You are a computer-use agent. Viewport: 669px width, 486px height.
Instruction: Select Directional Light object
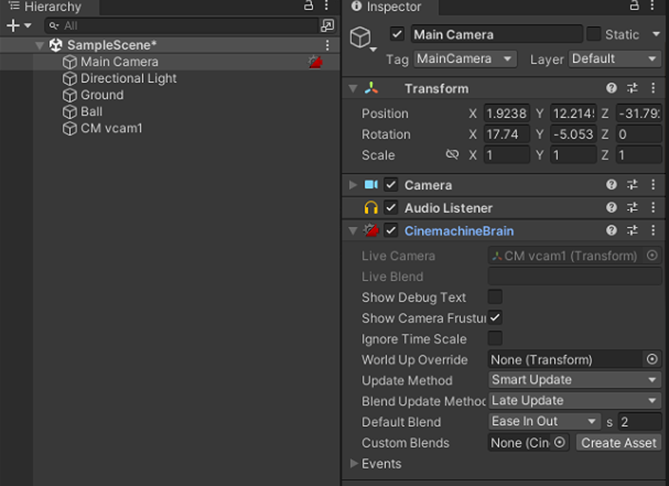tap(128, 79)
